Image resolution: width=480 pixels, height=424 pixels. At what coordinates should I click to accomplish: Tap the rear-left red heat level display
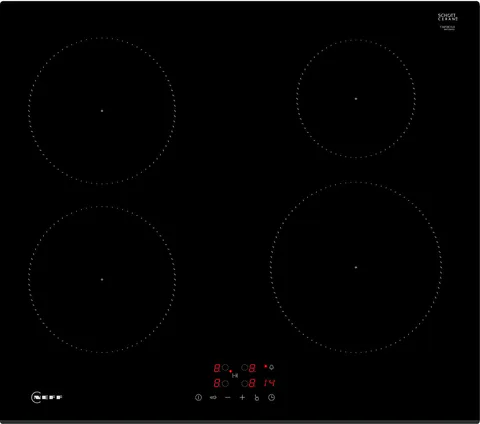217,368
